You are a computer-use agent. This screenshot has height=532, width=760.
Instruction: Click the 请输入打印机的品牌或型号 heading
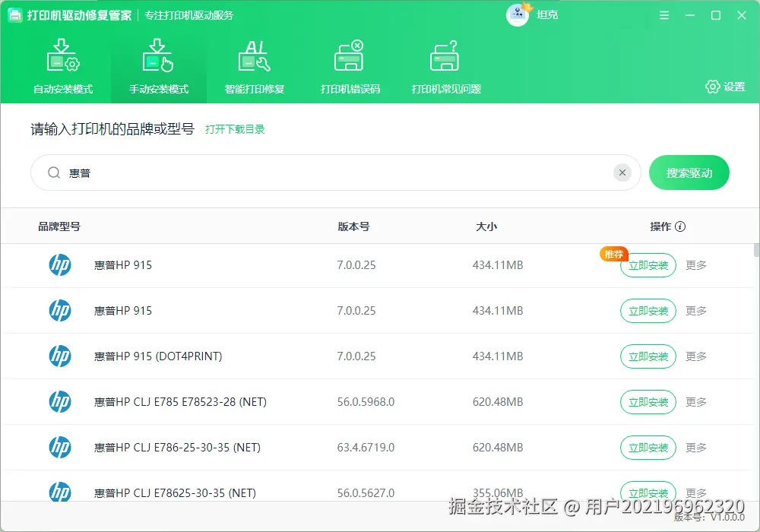pos(112,129)
